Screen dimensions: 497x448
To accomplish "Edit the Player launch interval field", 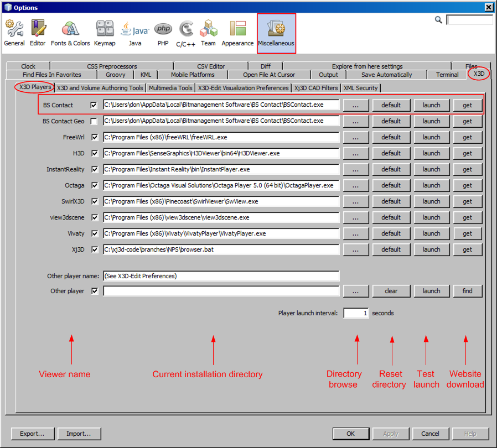I will (x=356, y=313).
